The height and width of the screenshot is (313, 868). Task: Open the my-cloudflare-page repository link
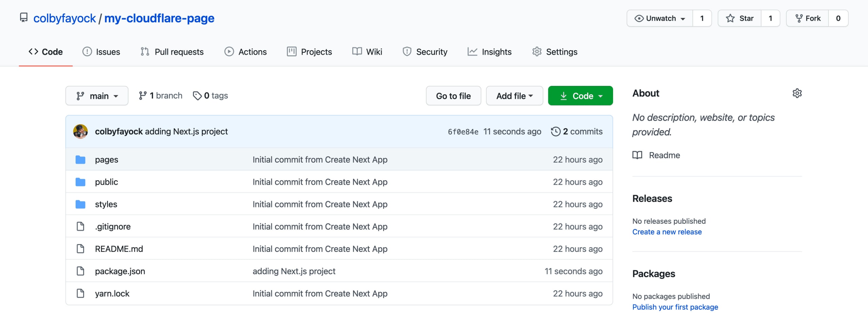(x=159, y=18)
